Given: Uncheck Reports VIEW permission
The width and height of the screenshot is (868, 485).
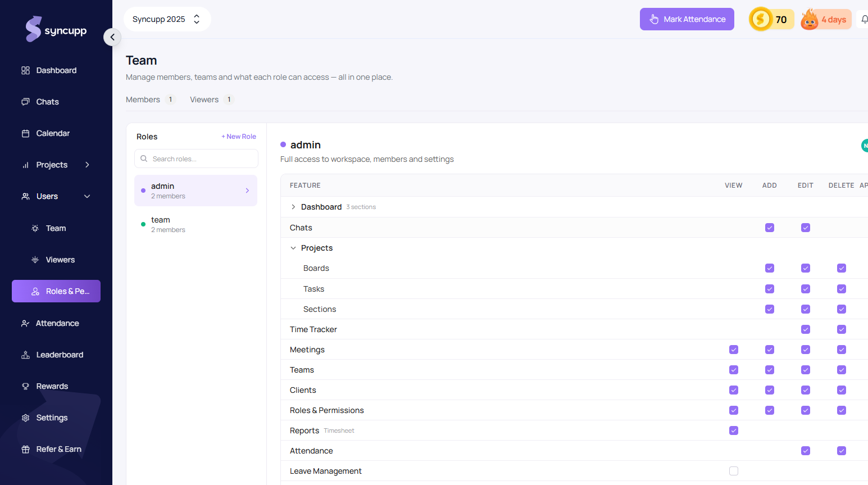Looking at the screenshot, I should [x=734, y=430].
